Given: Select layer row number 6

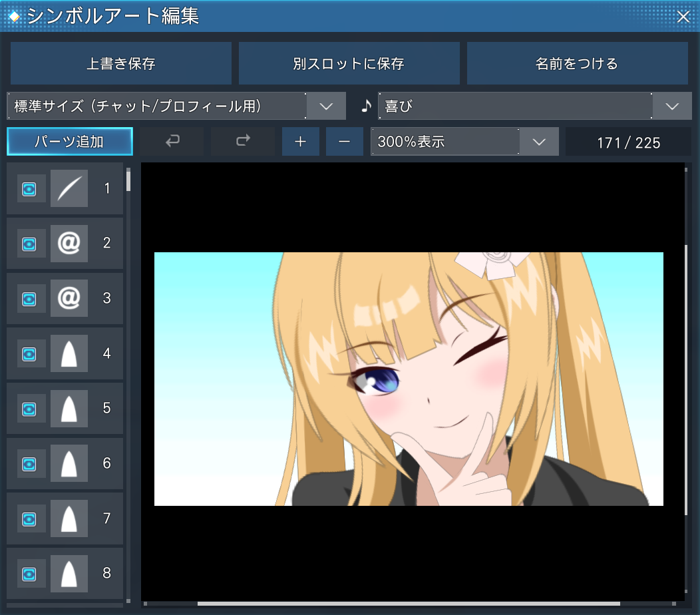Looking at the screenshot, I should tap(65, 463).
